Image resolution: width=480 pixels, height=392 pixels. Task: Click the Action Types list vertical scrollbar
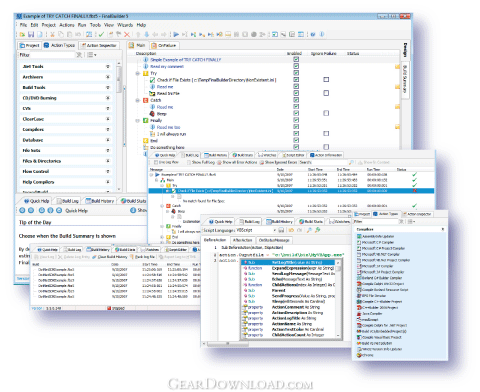[119, 127]
